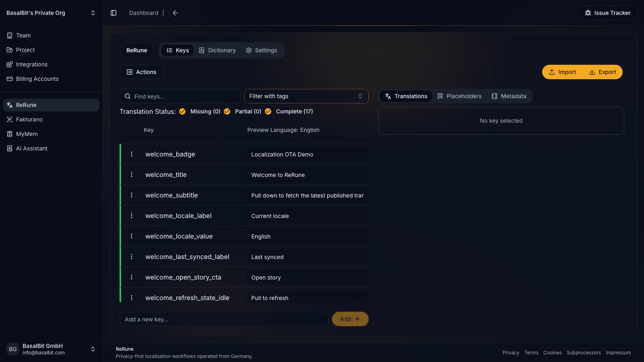
Task: Select the welcome_locale_label key
Action: pyautogui.click(x=178, y=216)
